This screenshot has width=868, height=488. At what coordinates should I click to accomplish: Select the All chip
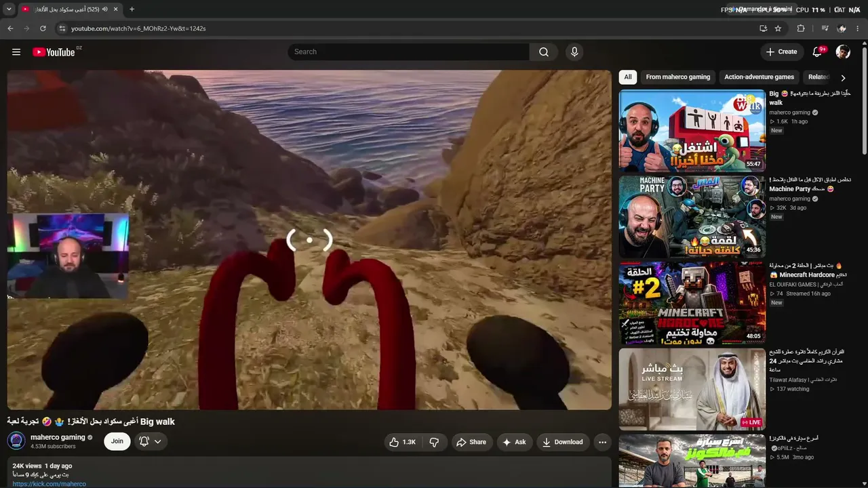click(628, 77)
